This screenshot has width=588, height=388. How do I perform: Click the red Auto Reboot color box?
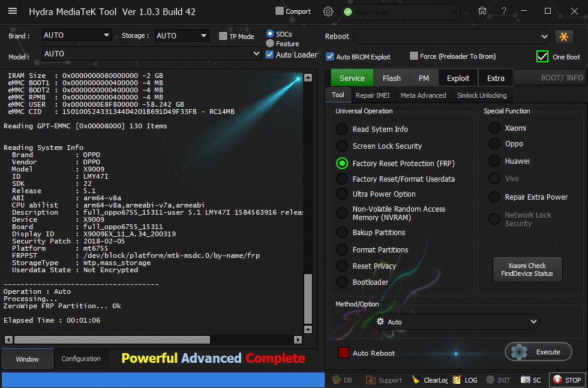click(344, 353)
